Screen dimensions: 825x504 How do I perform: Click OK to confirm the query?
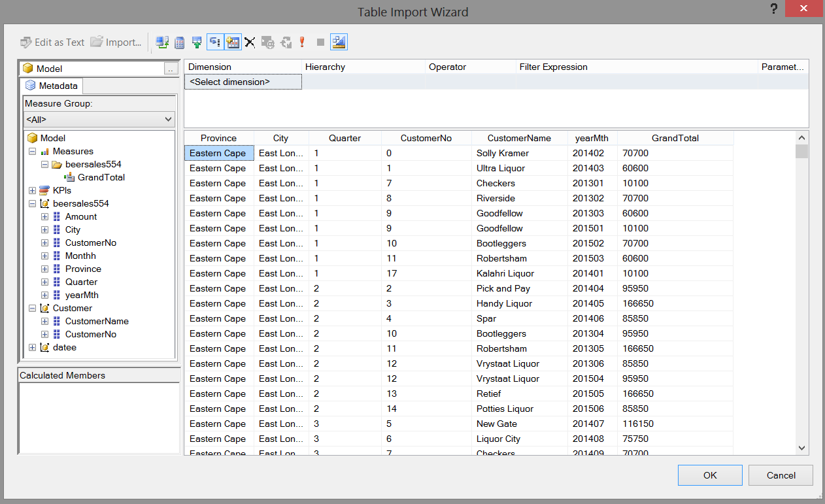(710, 475)
